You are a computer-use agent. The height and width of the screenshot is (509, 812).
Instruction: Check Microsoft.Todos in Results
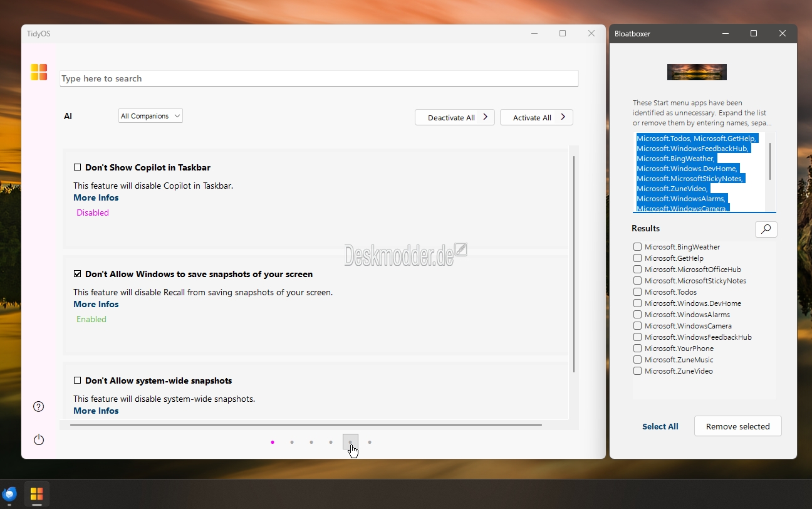point(637,292)
